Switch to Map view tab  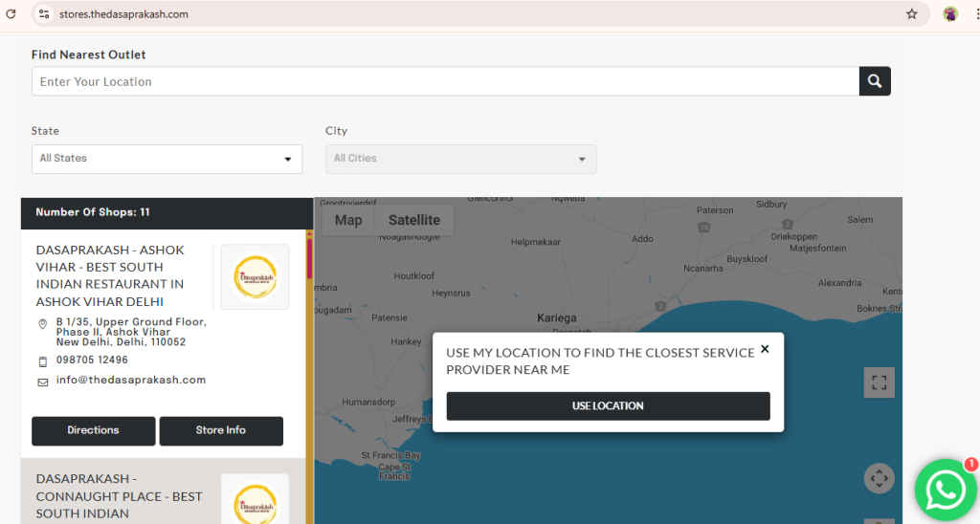348,220
